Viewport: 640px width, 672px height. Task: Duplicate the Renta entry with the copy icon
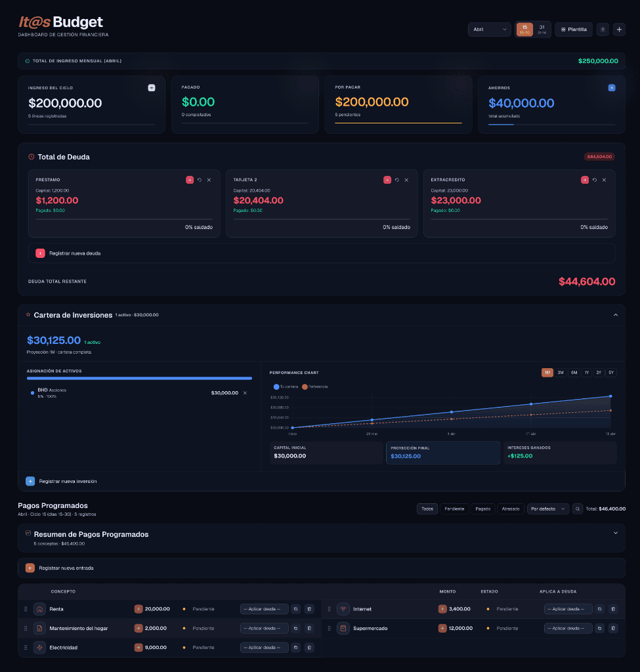(x=295, y=609)
